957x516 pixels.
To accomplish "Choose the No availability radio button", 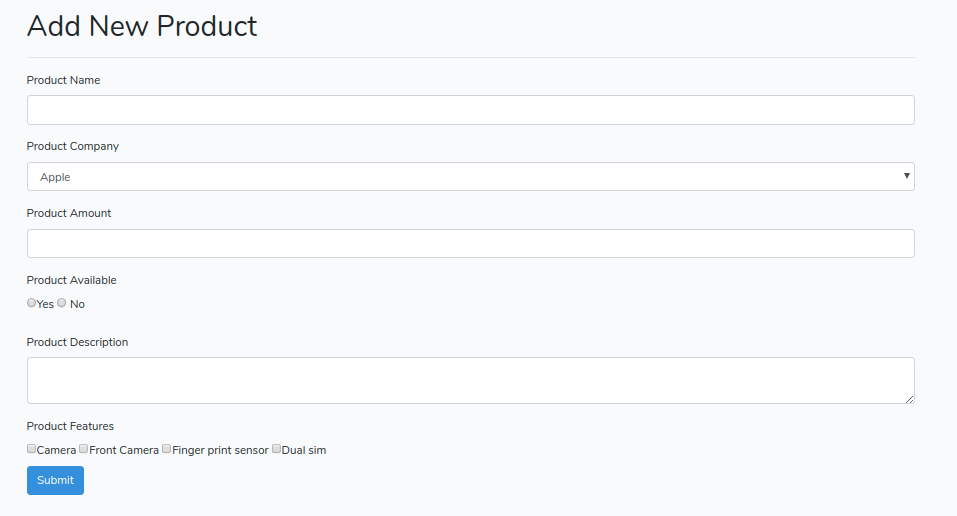I will (x=62, y=303).
